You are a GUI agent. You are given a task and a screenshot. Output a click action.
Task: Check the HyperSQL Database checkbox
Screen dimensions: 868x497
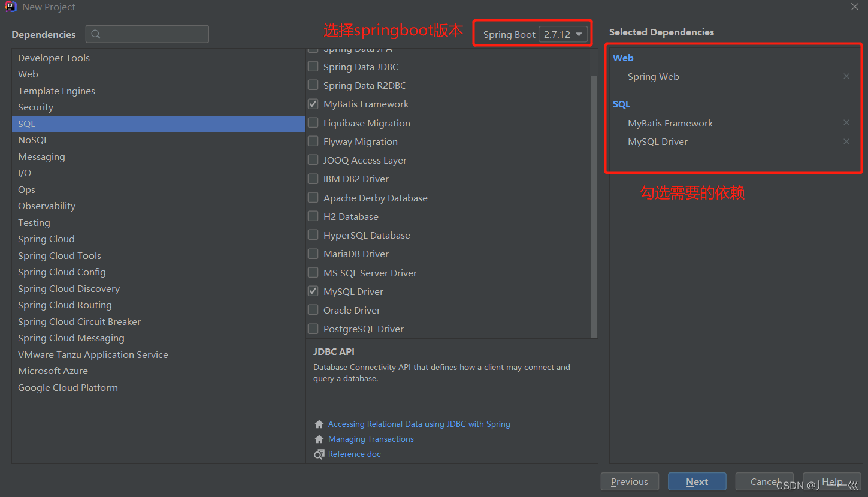click(313, 235)
